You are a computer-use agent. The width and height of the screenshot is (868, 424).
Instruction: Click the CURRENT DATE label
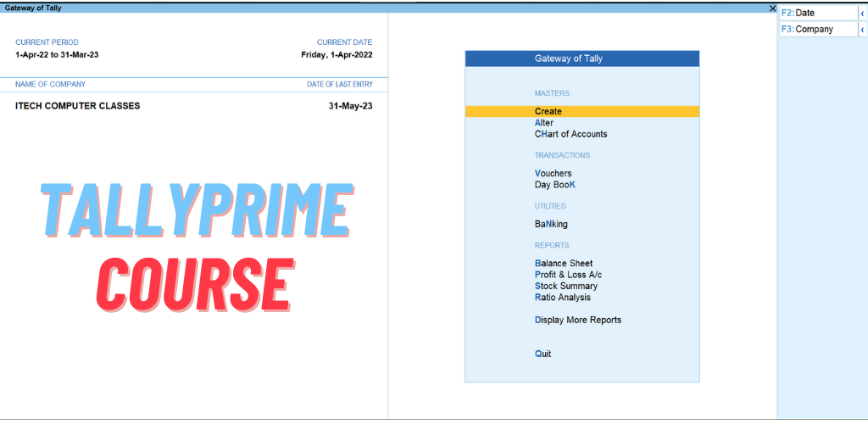tap(344, 42)
